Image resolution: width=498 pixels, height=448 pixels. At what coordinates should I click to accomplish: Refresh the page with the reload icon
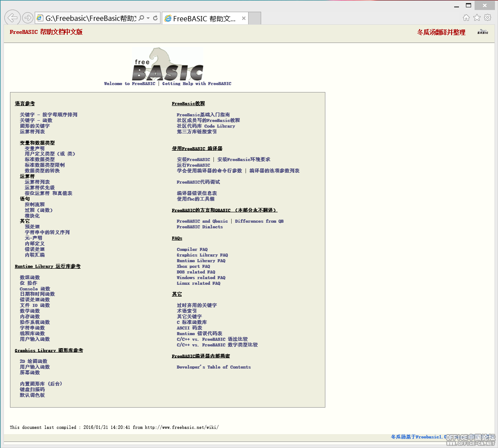click(155, 18)
